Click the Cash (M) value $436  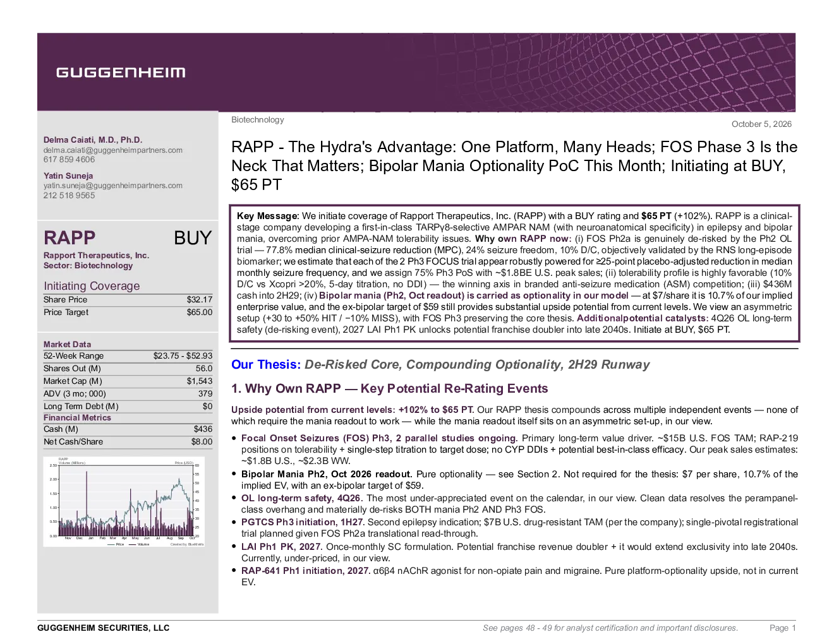(x=203, y=429)
